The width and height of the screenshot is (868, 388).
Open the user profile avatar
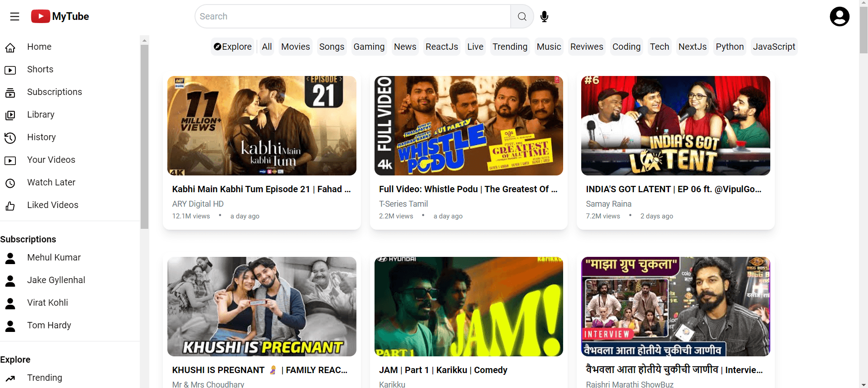point(839,17)
